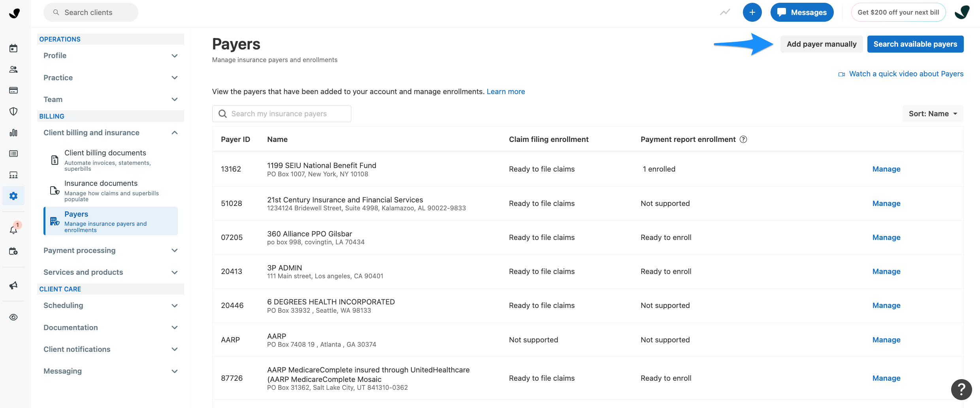Expand the Messaging section
Viewport: 980px width, 408px height.
pos(111,371)
